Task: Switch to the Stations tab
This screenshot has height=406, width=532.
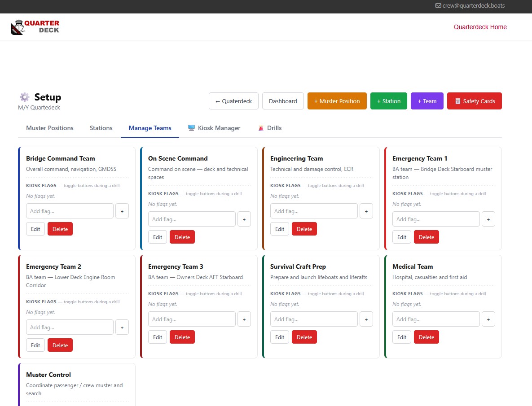Action: point(101,128)
